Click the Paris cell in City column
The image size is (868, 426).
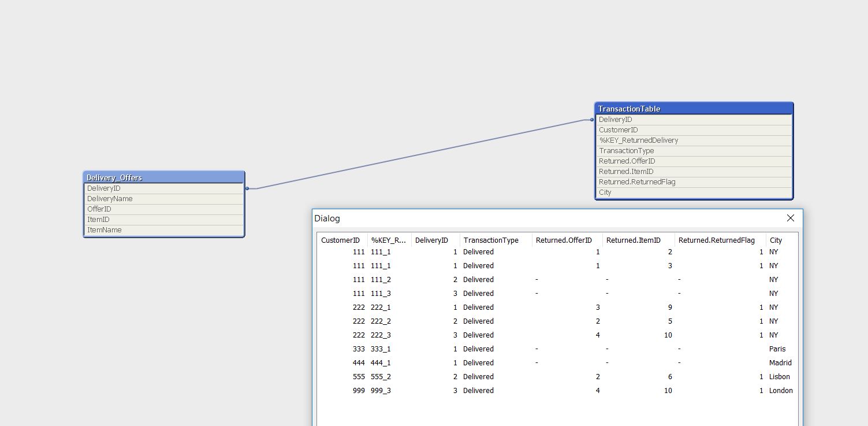pos(777,349)
